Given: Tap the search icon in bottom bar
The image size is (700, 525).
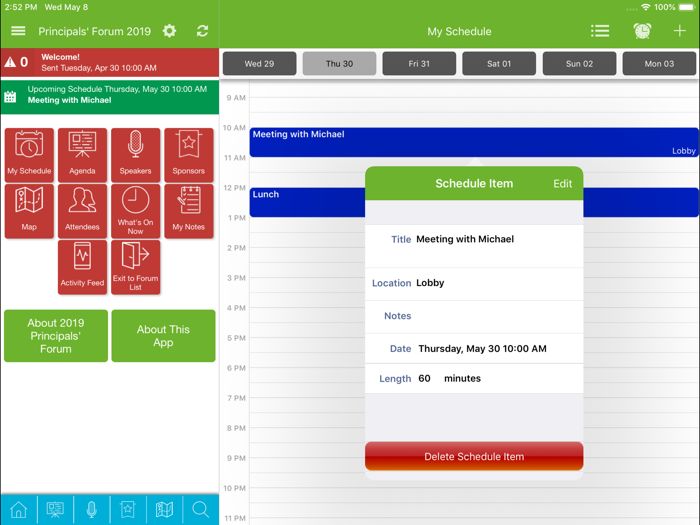Looking at the screenshot, I should tap(201, 510).
